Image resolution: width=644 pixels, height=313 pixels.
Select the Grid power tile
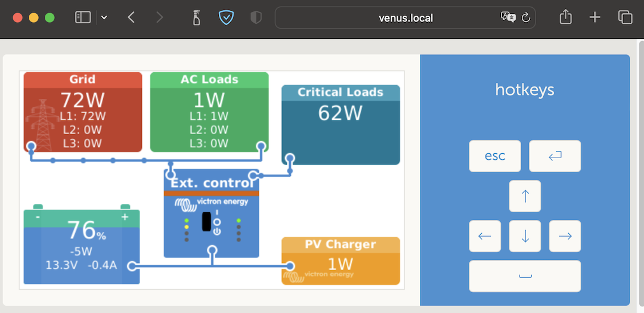[83, 112]
